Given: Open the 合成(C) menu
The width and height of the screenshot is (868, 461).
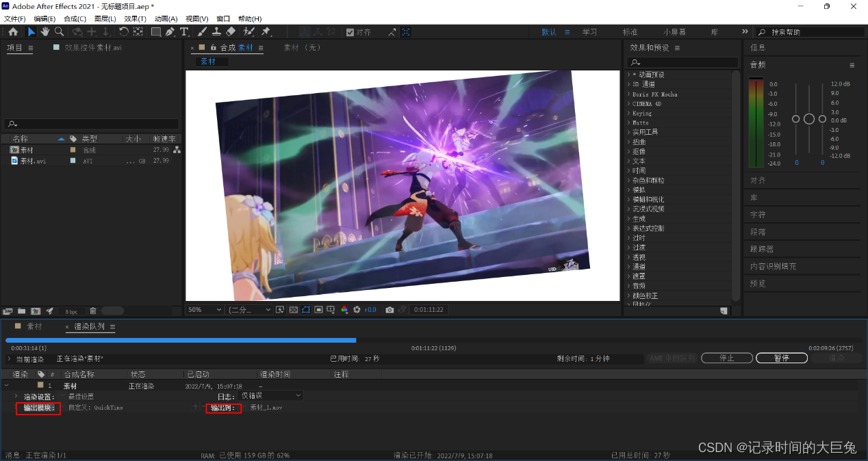Looking at the screenshot, I should pos(75,18).
